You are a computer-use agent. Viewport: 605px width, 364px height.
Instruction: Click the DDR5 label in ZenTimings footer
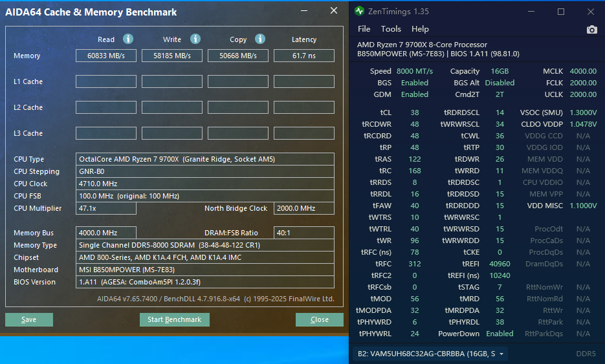click(x=586, y=354)
